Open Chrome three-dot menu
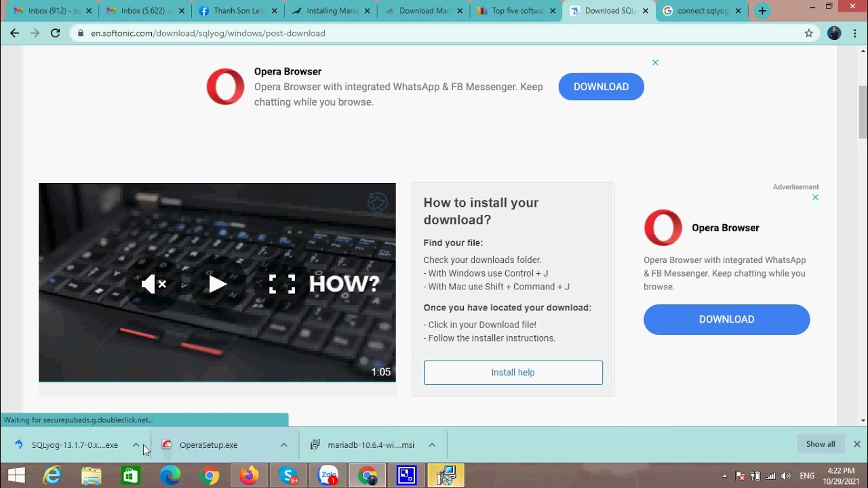Viewport: 868px width, 488px height. click(854, 33)
